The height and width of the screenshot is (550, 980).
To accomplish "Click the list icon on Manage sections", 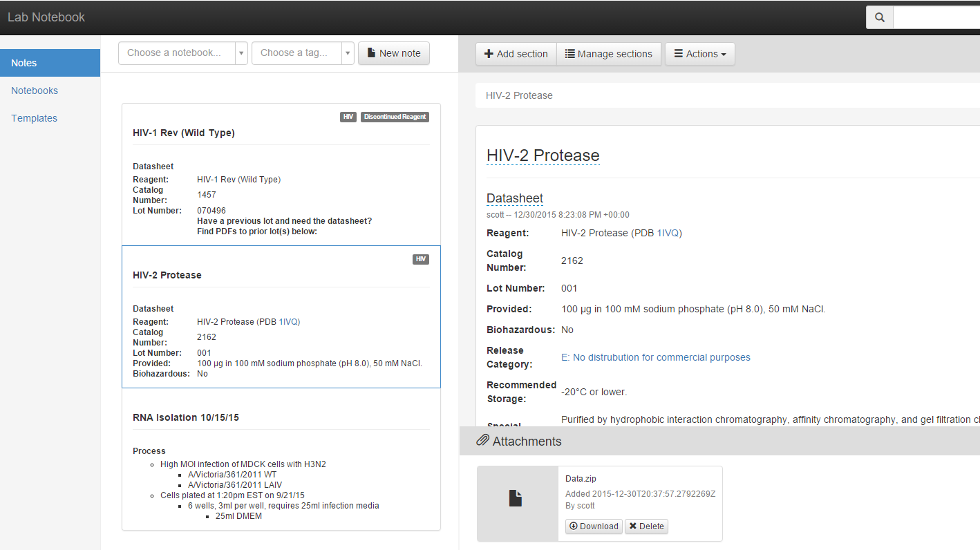I will [x=571, y=53].
